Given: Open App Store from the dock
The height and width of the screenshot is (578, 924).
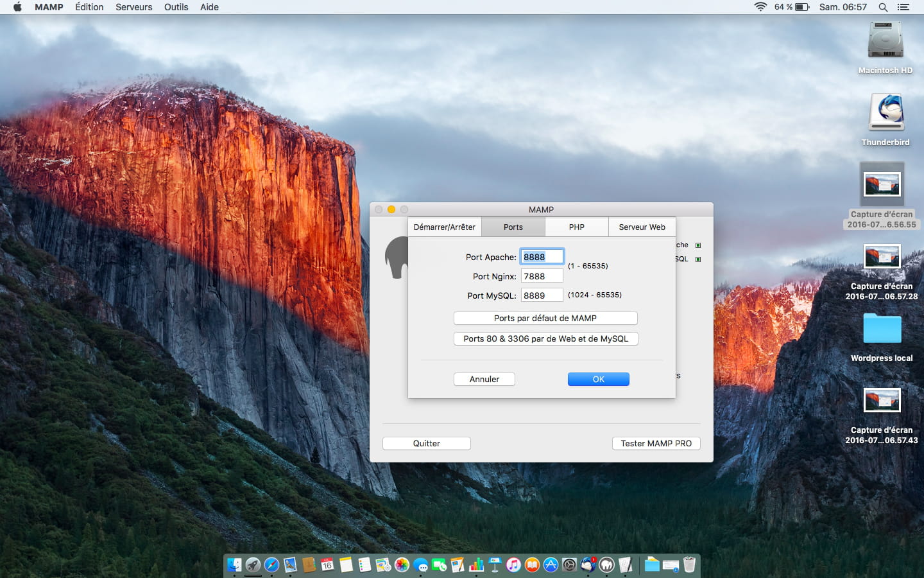Looking at the screenshot, I should 551,565.
